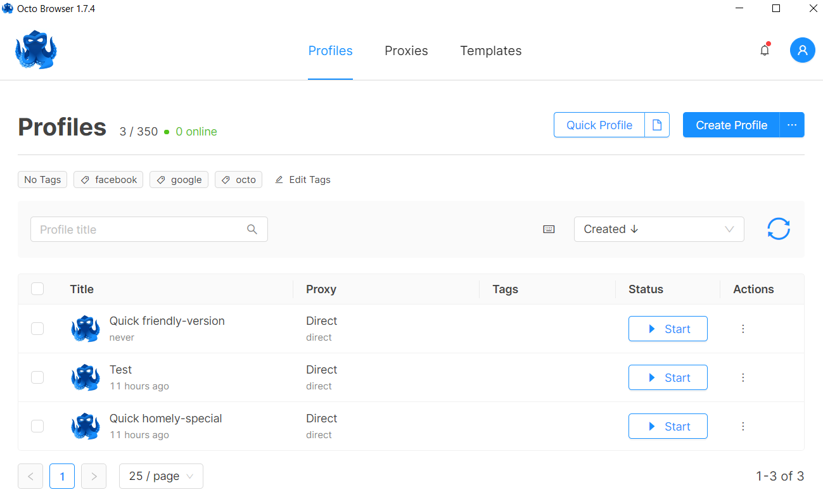
Task: Expand more options beside Create Profile
Action: tap(792, 125)
